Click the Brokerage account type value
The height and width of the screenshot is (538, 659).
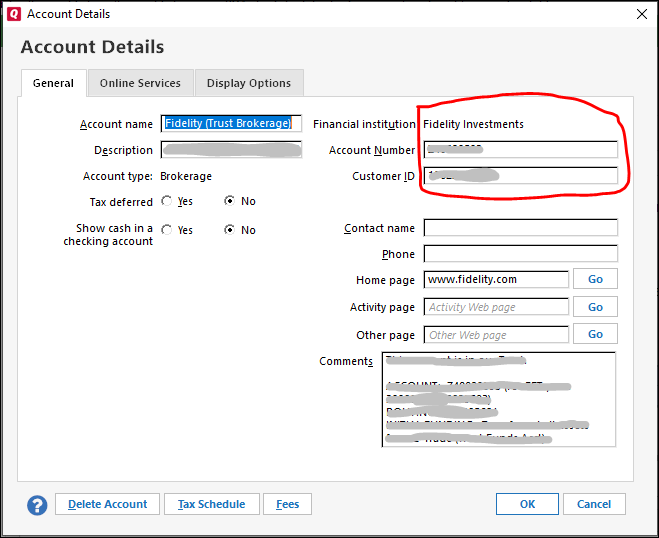[186, 176]
